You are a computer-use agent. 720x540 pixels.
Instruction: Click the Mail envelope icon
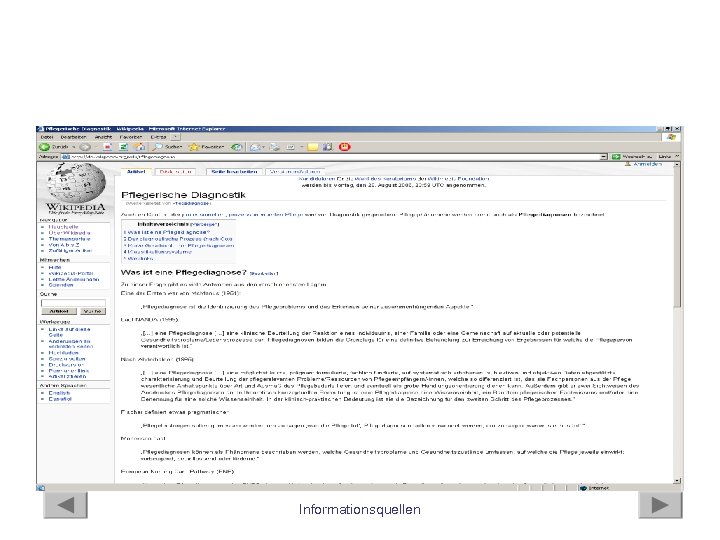tap(255, 147)
